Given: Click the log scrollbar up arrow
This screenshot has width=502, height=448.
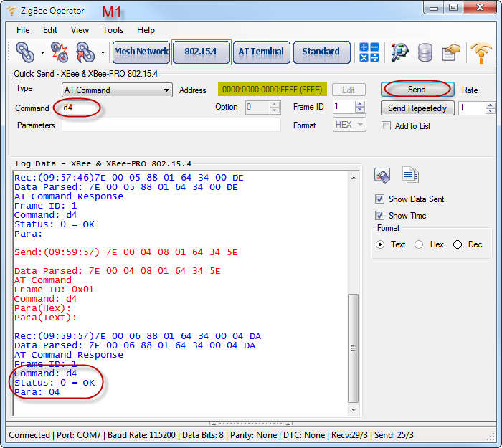Looking at the screenshot, I should 354,178.
